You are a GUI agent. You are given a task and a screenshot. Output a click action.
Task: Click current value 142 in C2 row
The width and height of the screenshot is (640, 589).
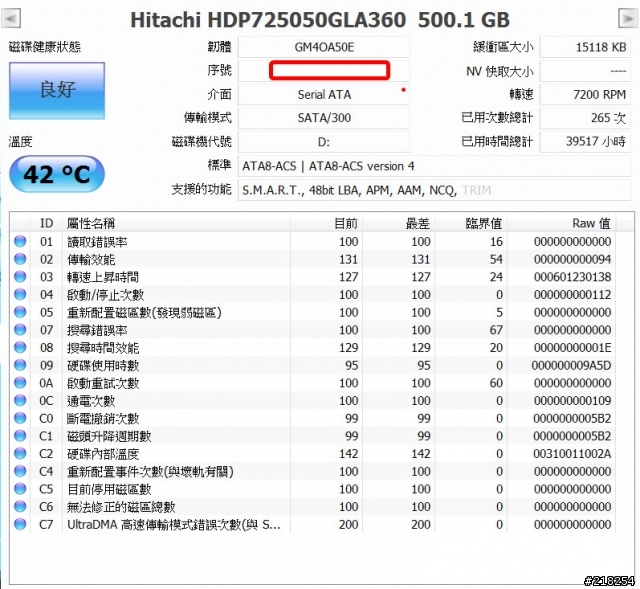[x=349, y=454]
